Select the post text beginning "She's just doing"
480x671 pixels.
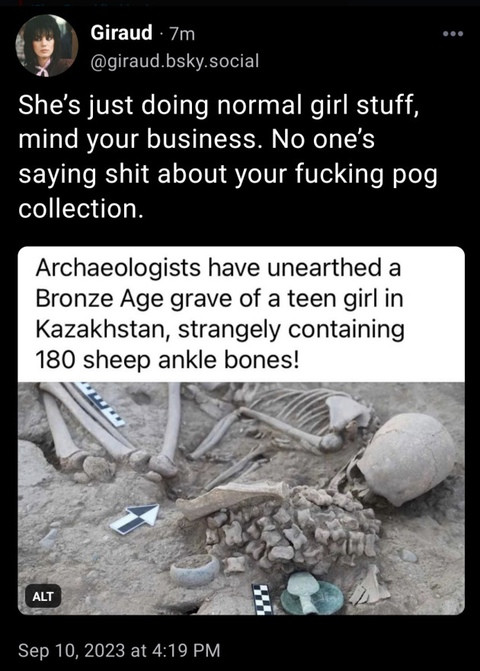pos(228,157)
